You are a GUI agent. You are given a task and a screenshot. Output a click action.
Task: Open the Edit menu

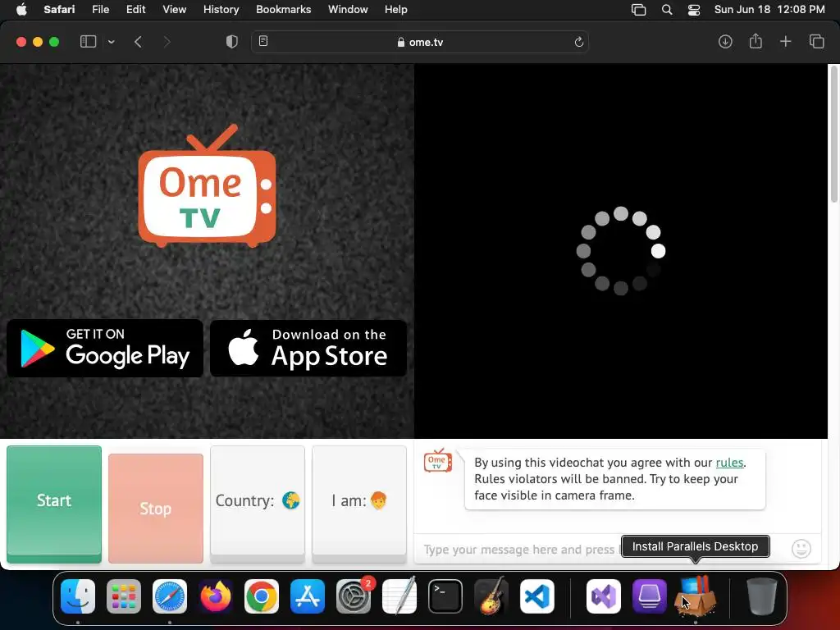pyautogui.click(x=135, y=9)
